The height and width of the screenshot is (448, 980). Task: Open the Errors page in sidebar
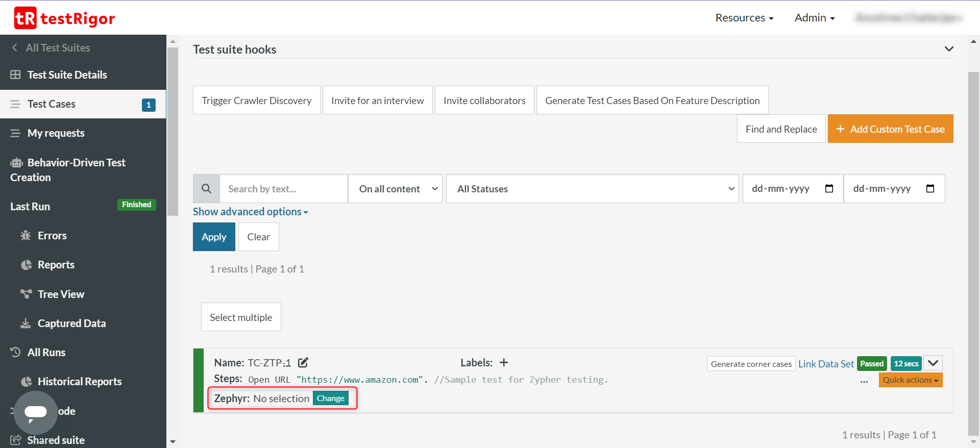(x=52, y=236)
